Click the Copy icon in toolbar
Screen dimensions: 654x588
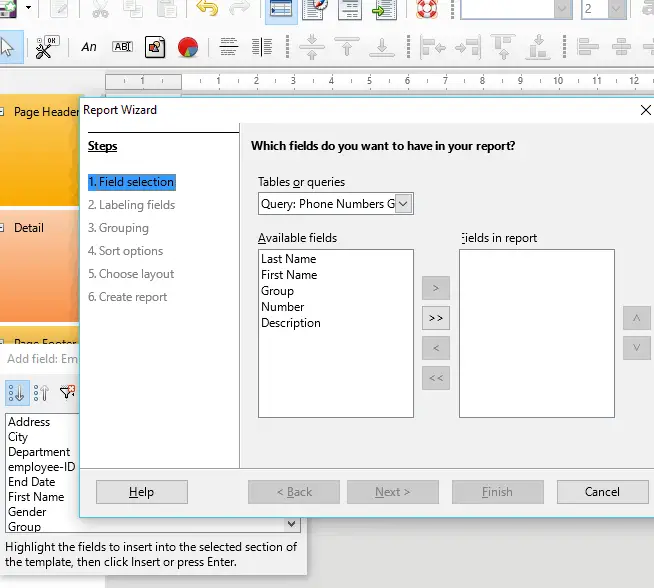pyautogui.click(x=133, y=8)
